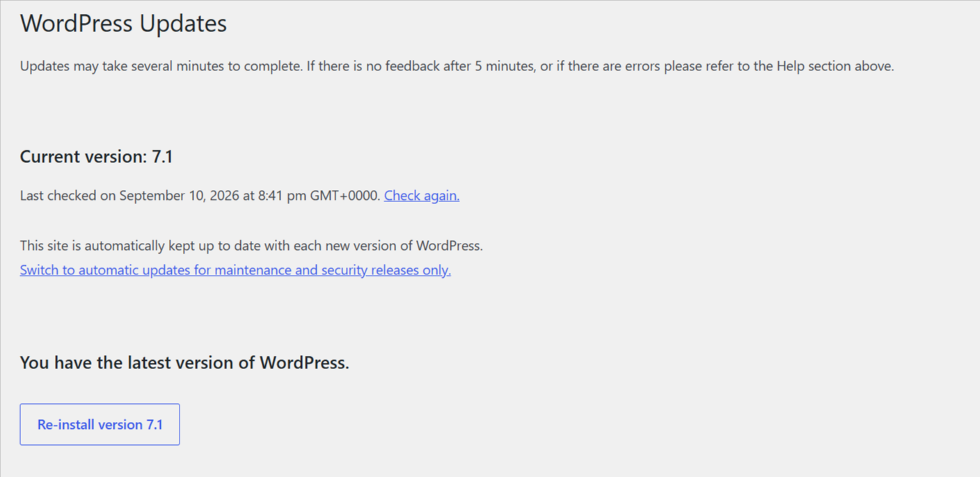Re-install version 7.1 of WordPress

point(100,424)
